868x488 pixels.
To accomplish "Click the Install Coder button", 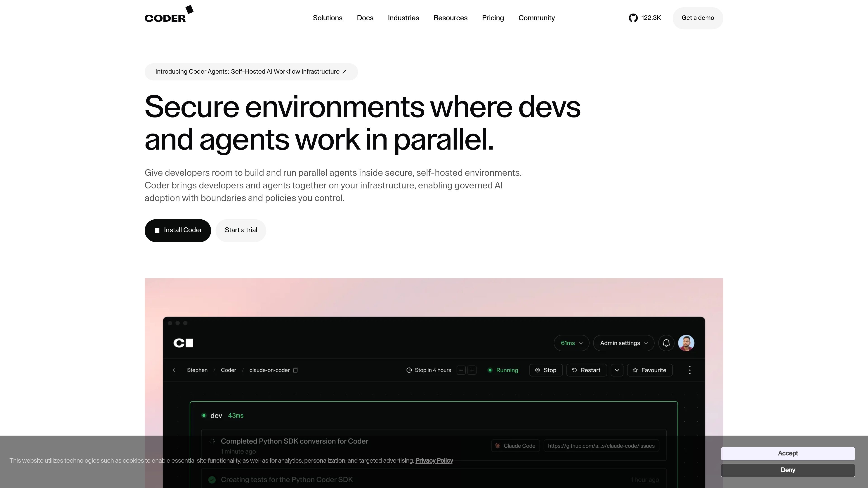I will click(178, 230).
